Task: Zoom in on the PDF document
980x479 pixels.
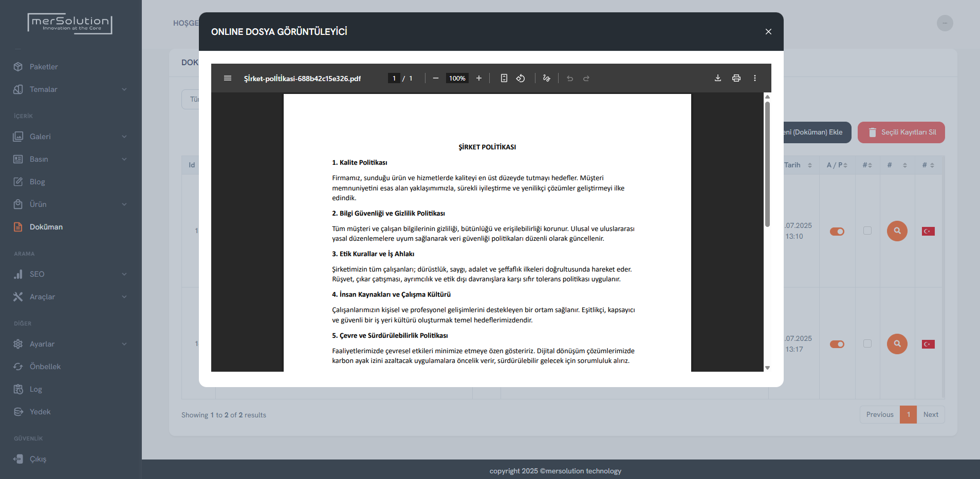Action: (479, 78)
